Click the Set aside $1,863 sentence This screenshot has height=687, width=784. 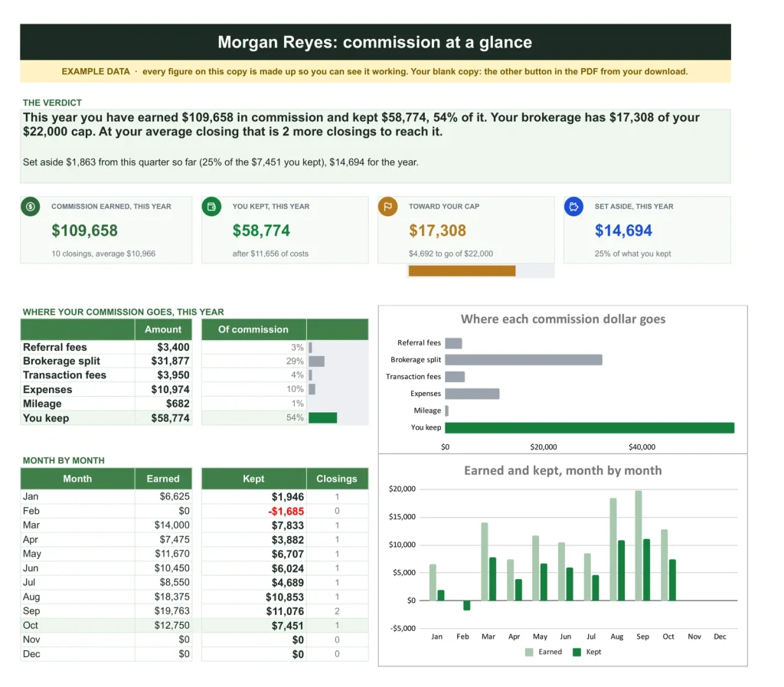click(x=220, y=162)
